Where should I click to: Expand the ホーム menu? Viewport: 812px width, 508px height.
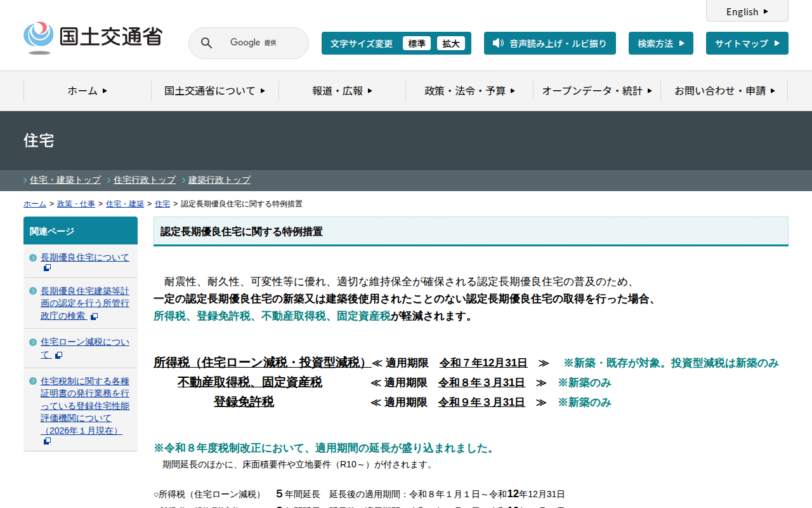[88, 91]
